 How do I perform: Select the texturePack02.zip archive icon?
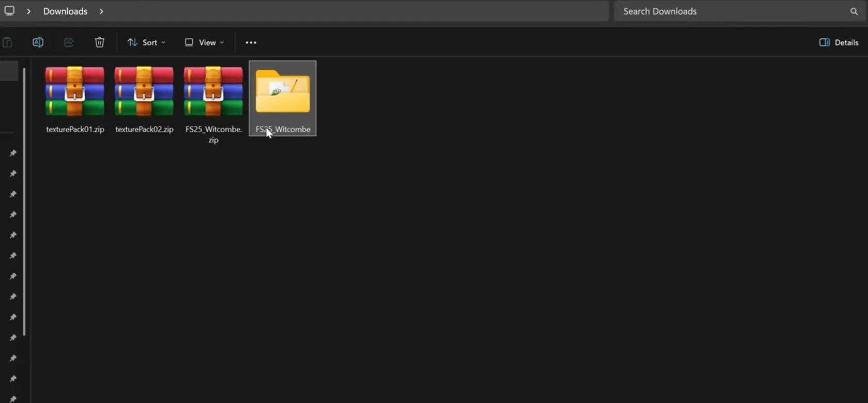[144, 91]
